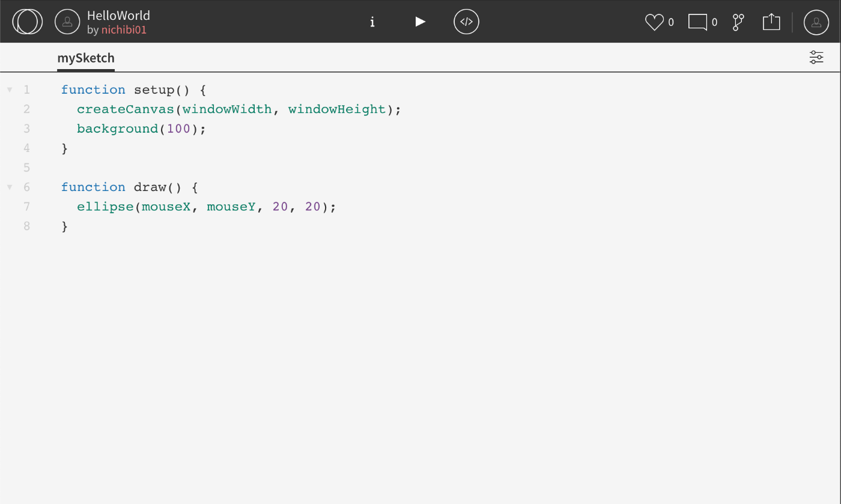This screenshot has height=504, width=841.
Task: Click the likes count zero
Action: tap(671, 22)
